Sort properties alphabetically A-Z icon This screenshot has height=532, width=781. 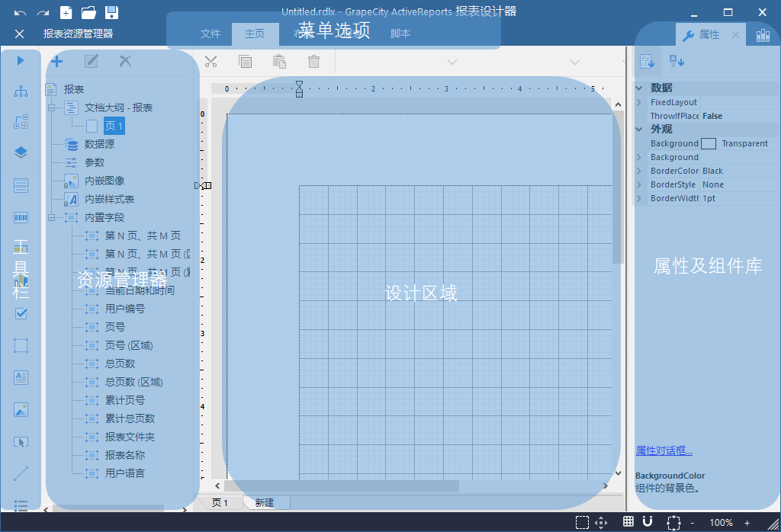677,61
